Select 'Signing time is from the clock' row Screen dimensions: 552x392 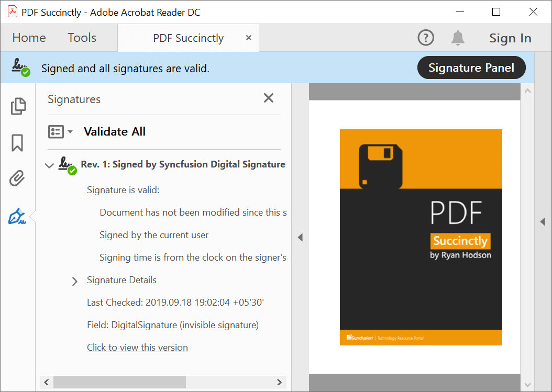(193, 257)
